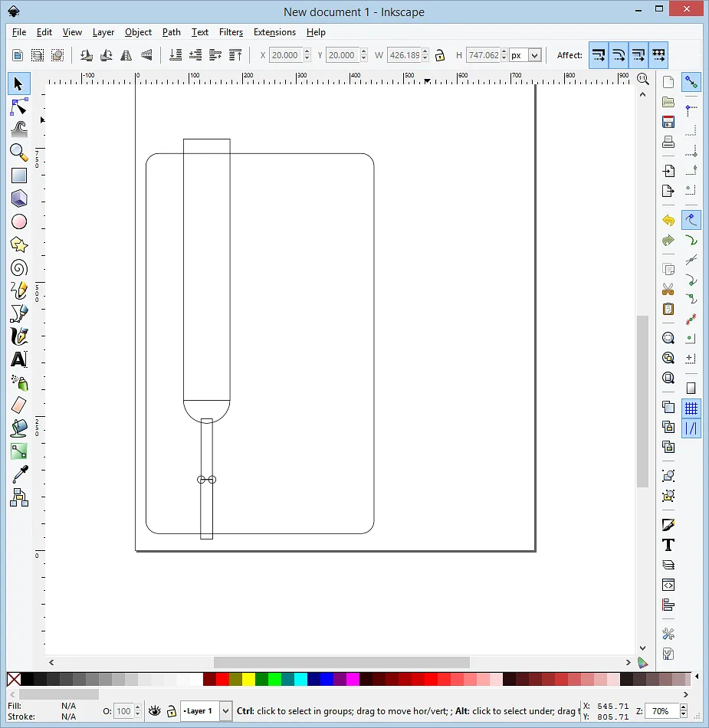Toggle the width/height lock ratio
Viewport: 709px width, 728px height.
click(x=440, y=55)
